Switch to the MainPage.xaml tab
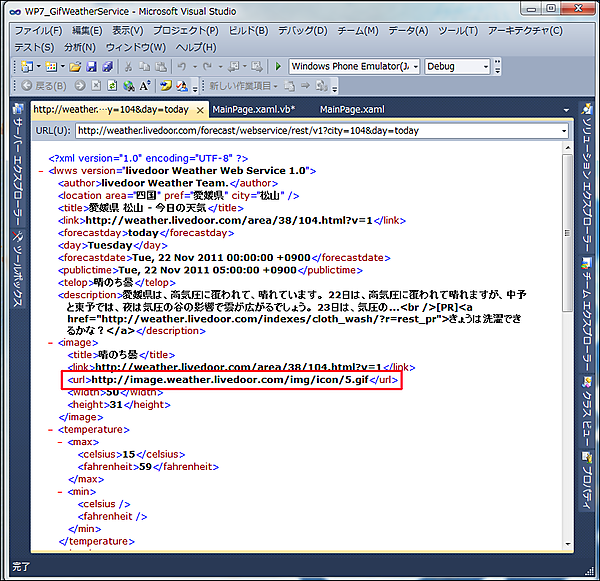This screenshot has width=600, height=581. point(352,109)
